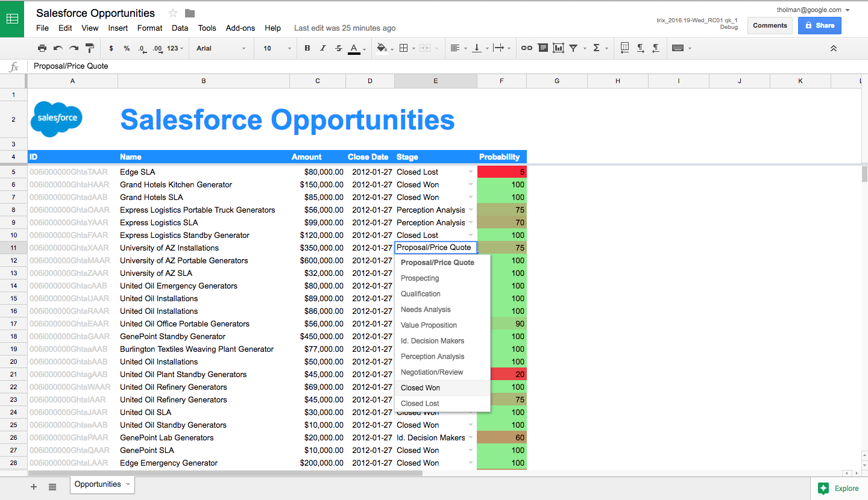Open the Add-ons menu

pyautogui.click(x=240, y=28)
